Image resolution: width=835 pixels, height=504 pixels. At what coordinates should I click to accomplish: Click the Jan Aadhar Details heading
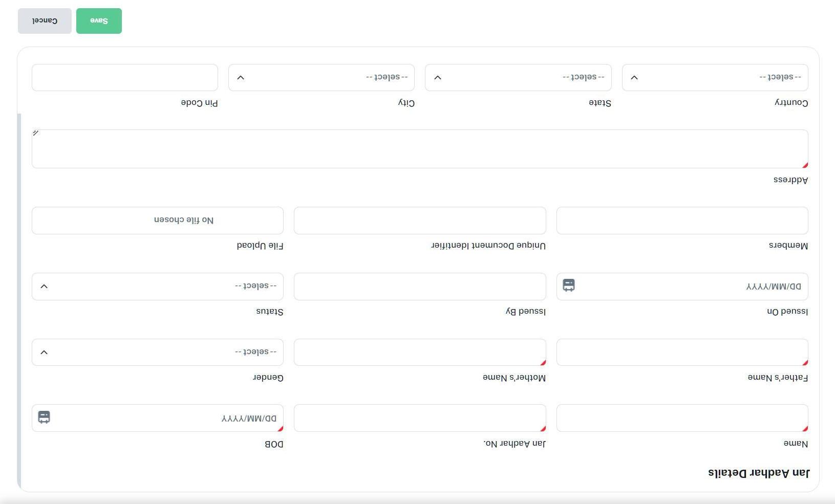759,473
